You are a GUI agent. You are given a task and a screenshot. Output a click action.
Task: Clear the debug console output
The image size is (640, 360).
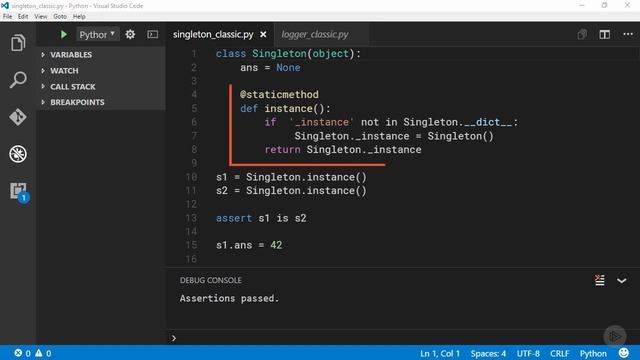click(x=600, y=280)
